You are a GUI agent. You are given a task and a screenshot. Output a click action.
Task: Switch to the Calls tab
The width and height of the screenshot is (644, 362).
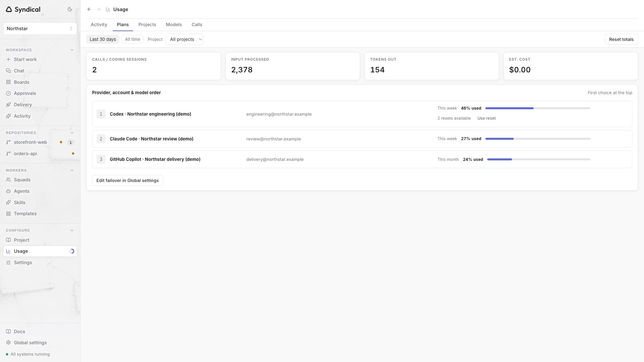(x=197, y=24)
